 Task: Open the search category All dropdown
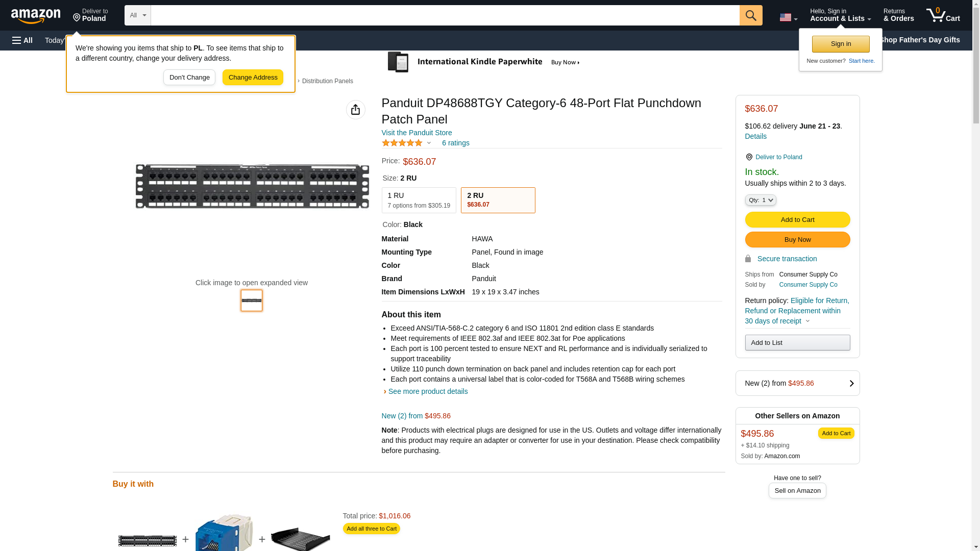pyautogui.click(x=137, y=15)
